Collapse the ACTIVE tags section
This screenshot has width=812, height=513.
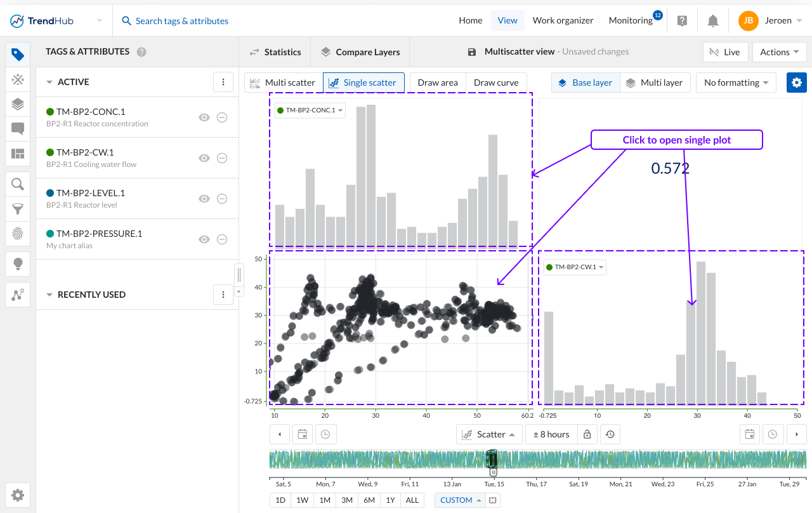(49, 82)
